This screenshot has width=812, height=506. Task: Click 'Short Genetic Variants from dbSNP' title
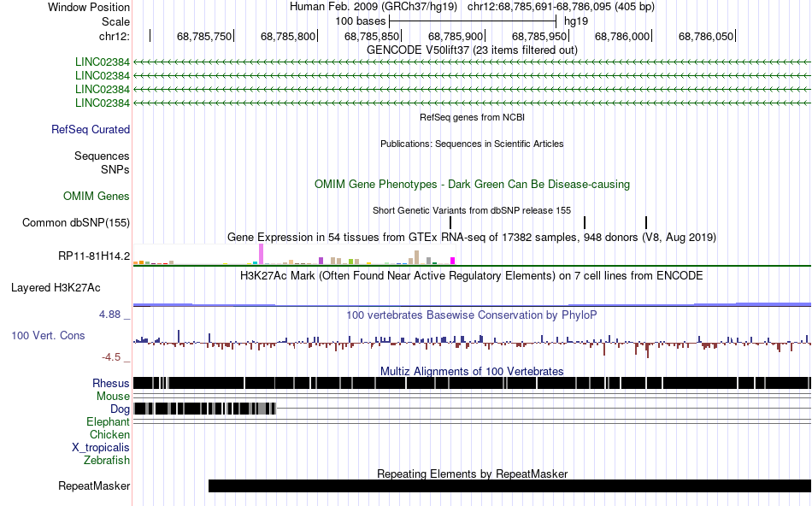click(x=472, y=211)
